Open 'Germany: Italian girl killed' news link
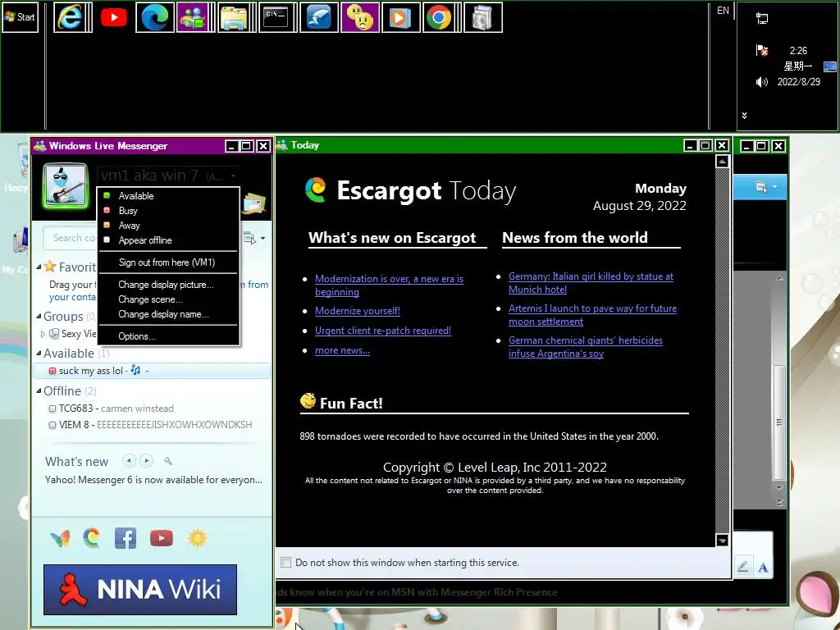 point(591,283)
